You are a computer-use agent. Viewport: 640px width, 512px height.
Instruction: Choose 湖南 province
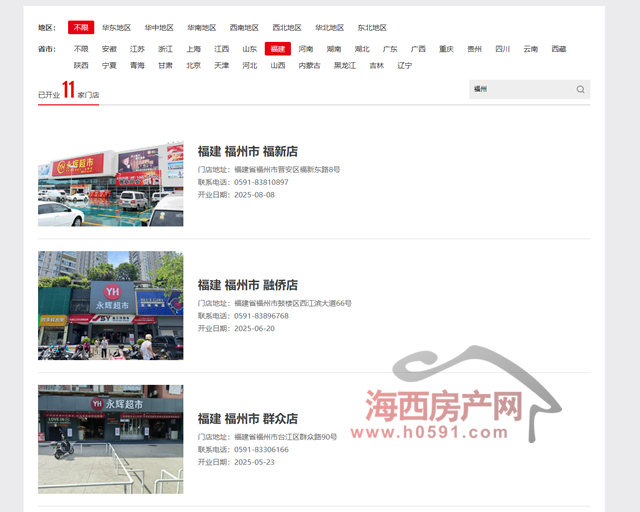click(x=334, y=49)
